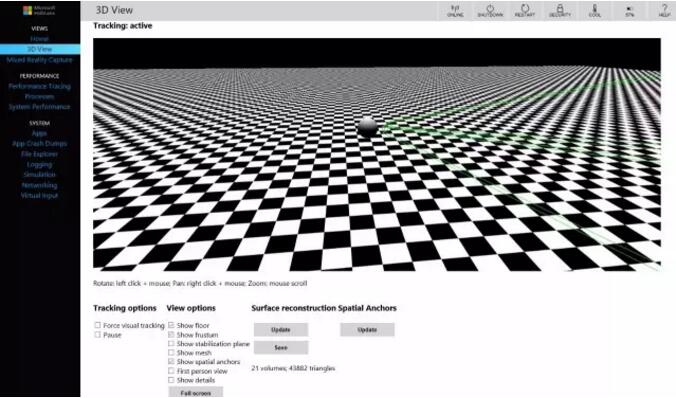Enable Force visual tracking checkbox
The height and width of the screenshot is (398, 676).
click(x=97, y=325)
